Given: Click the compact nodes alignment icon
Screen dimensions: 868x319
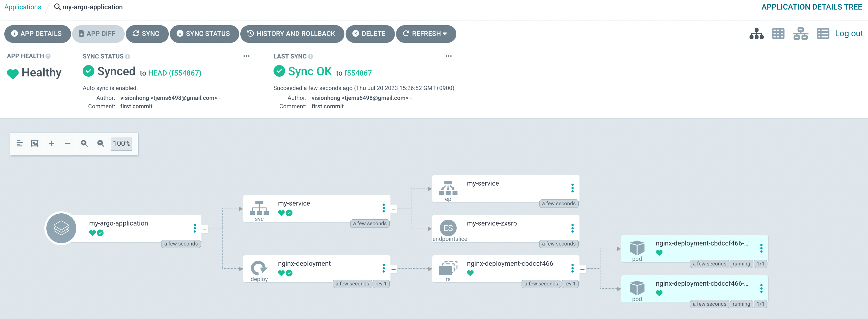Looking at the screenshot, I should 19,143.
